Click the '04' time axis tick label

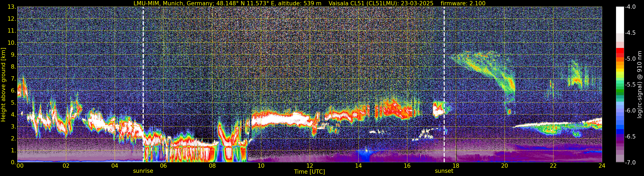pos(114,166)
